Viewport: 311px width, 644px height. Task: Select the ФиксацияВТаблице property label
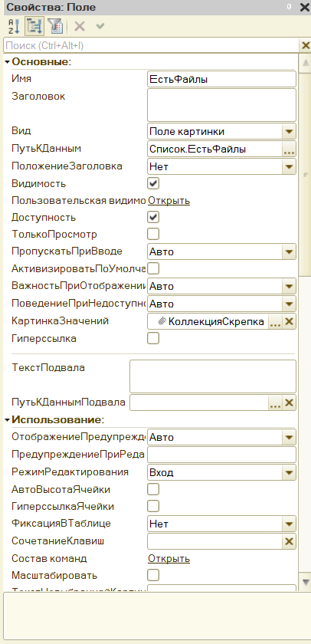(61, 523)
